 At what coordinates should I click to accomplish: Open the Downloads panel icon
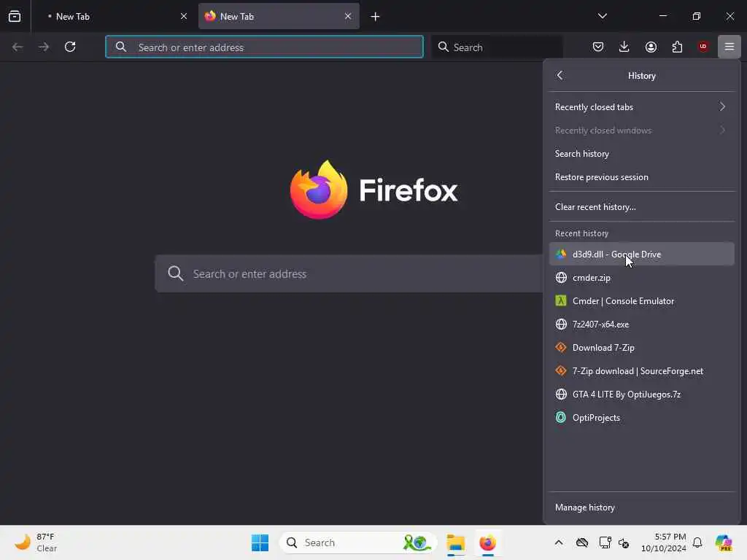(x=624, y=47)
